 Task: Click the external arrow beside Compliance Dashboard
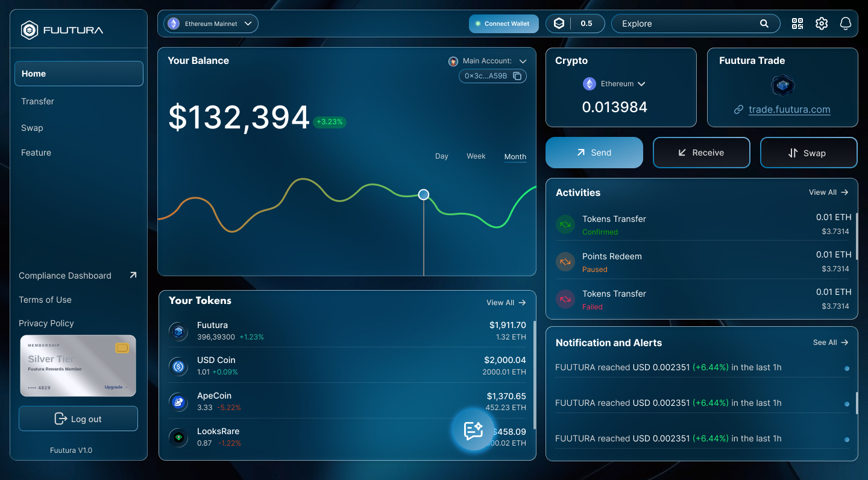coord(133,275)
